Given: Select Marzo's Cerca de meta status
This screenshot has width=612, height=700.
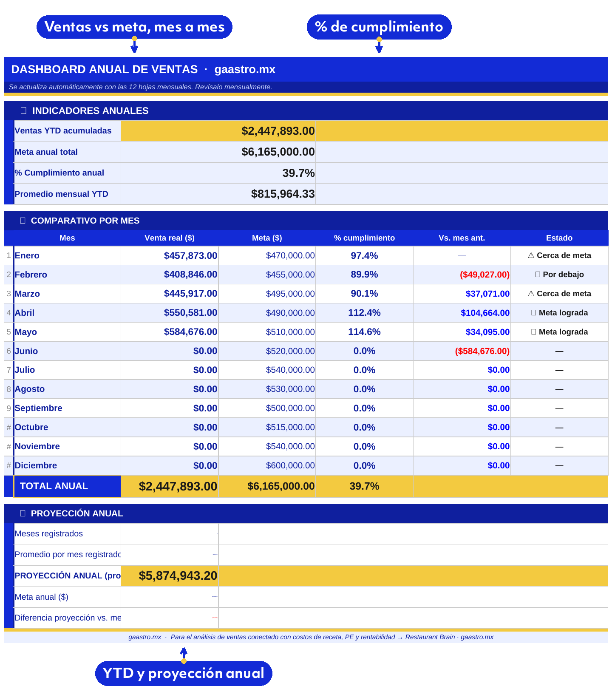Looking at the screenshot, I should tap(559, 294).
